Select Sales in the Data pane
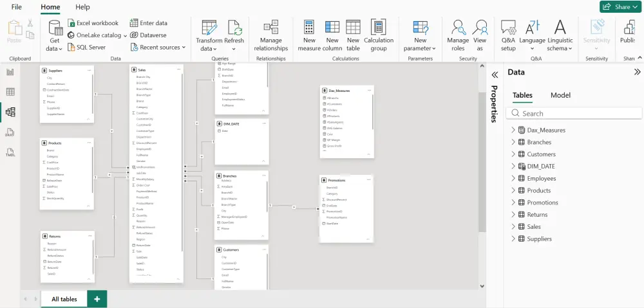The height and width of the screenshot is (308, 644). click(x=534, y=227)
